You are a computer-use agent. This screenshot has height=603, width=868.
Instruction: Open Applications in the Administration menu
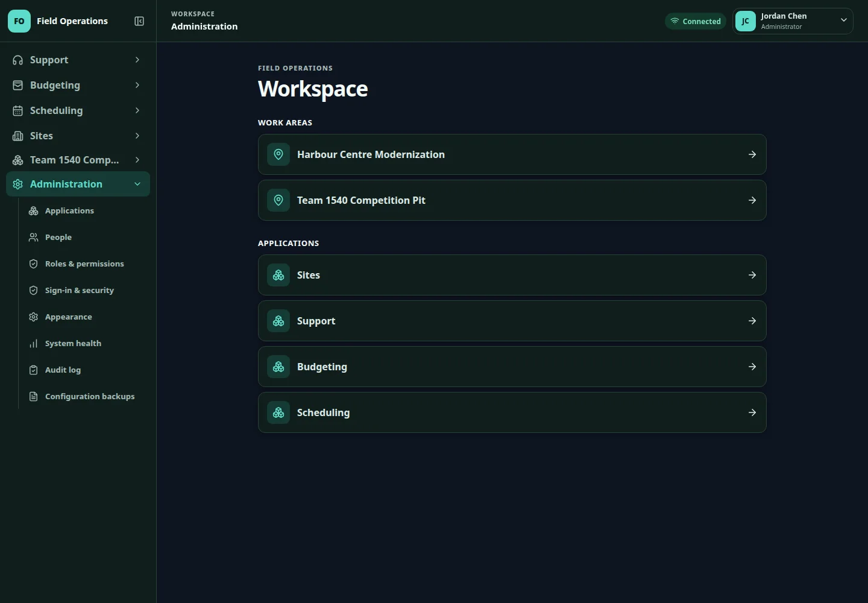coord(86,210)
